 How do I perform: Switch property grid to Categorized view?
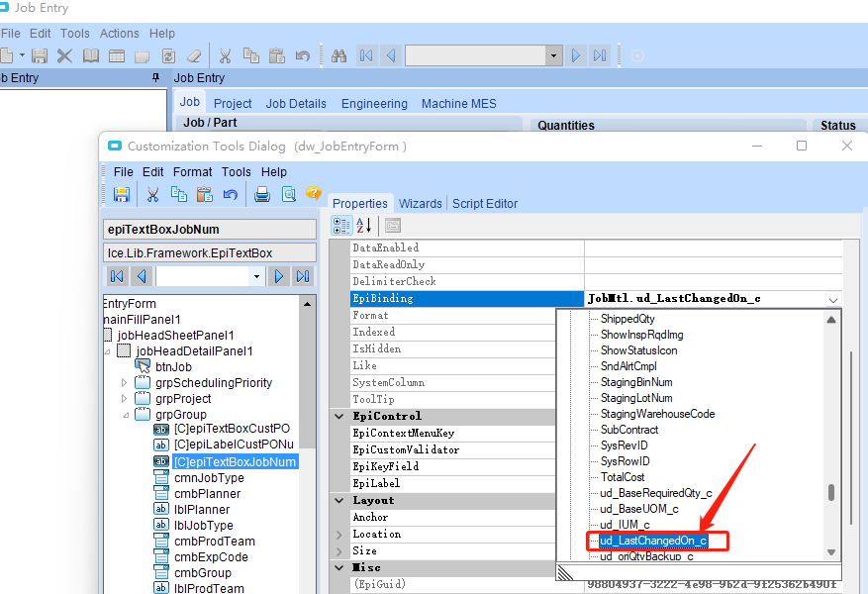(341, 226)
